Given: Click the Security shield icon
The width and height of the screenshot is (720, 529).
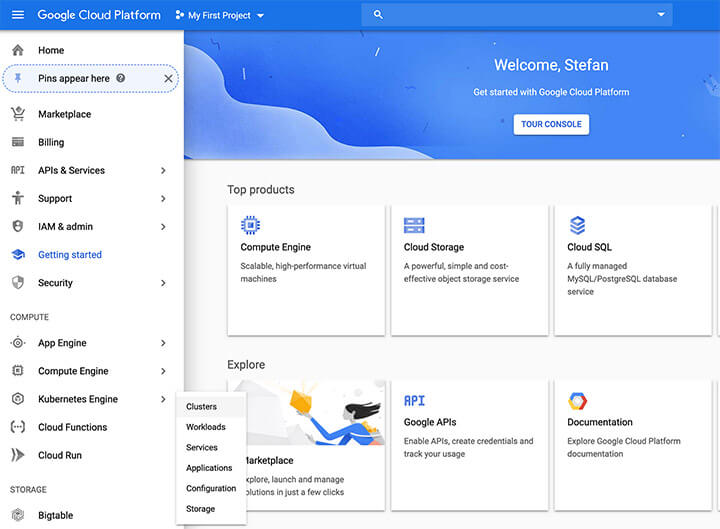Looking at the screenshot, I should (x=18, y=282).
